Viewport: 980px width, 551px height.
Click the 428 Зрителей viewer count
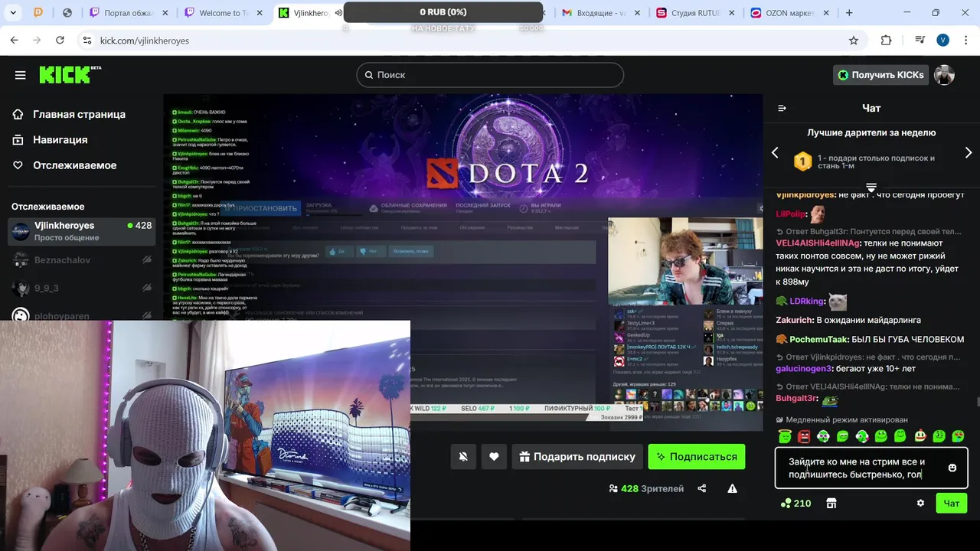[x=646, y=488]
